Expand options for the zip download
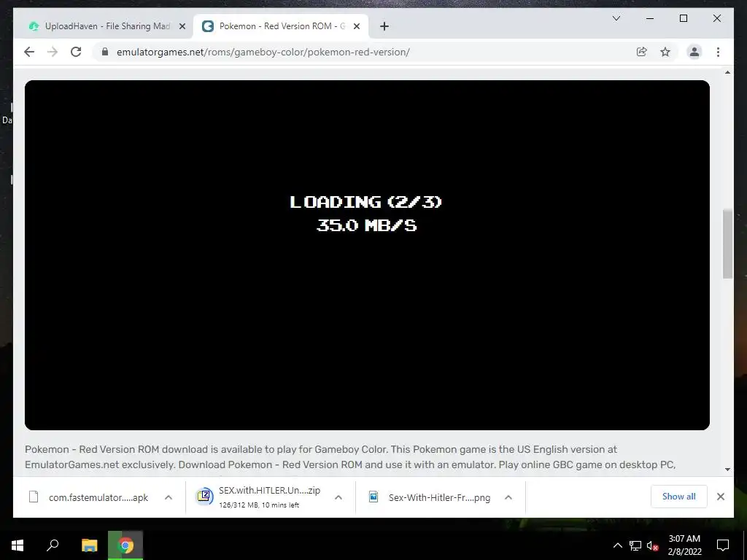747x560 pixels. tap(338, 497)
